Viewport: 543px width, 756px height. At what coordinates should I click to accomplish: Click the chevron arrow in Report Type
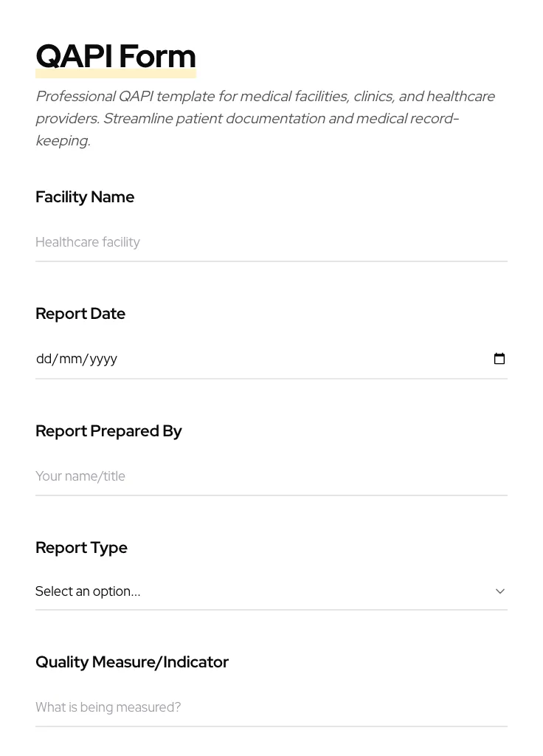point(500,591)
